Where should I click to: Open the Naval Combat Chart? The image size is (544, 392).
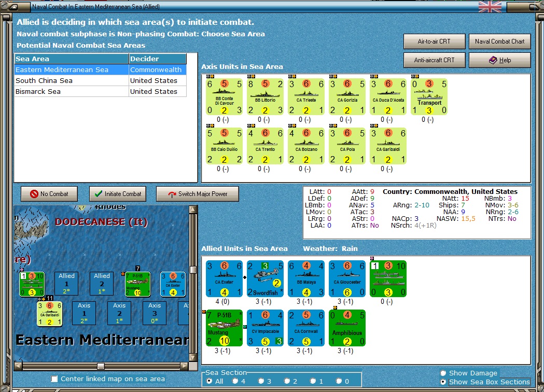tap(499, 41)
